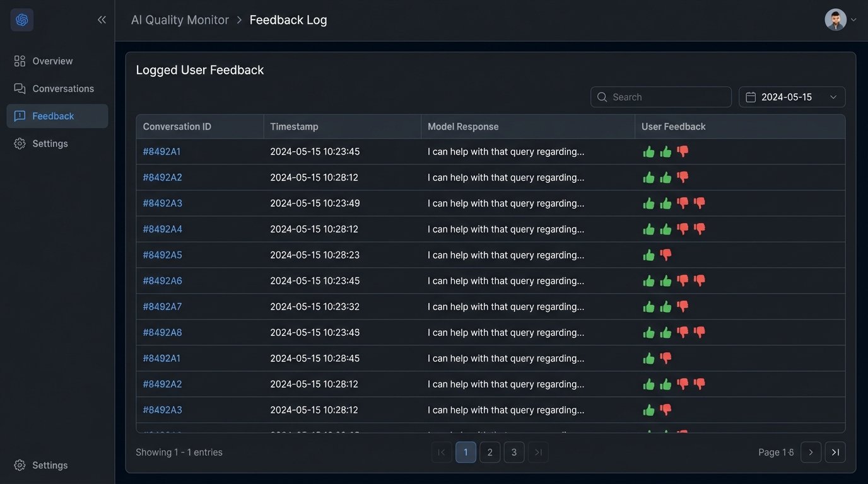Open conversation link #8492A4
The height and width of the screenshot is (484, 868).
point(162,229)
